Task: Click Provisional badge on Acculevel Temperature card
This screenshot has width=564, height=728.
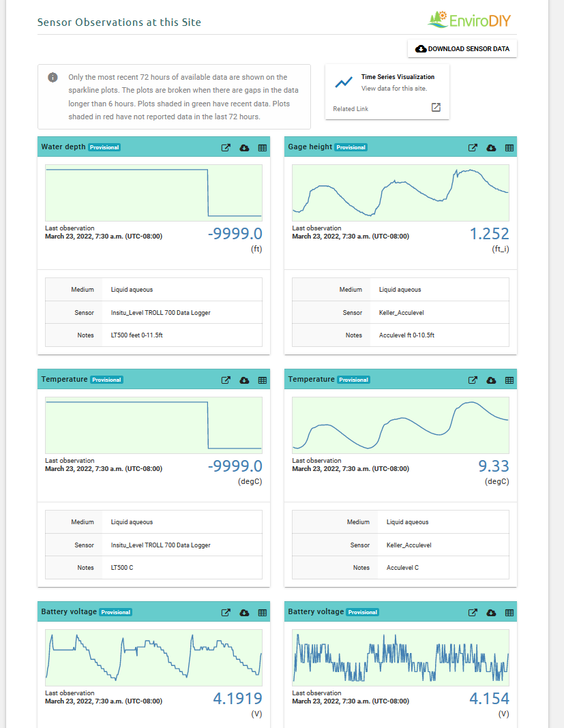Action: [353, 380]
